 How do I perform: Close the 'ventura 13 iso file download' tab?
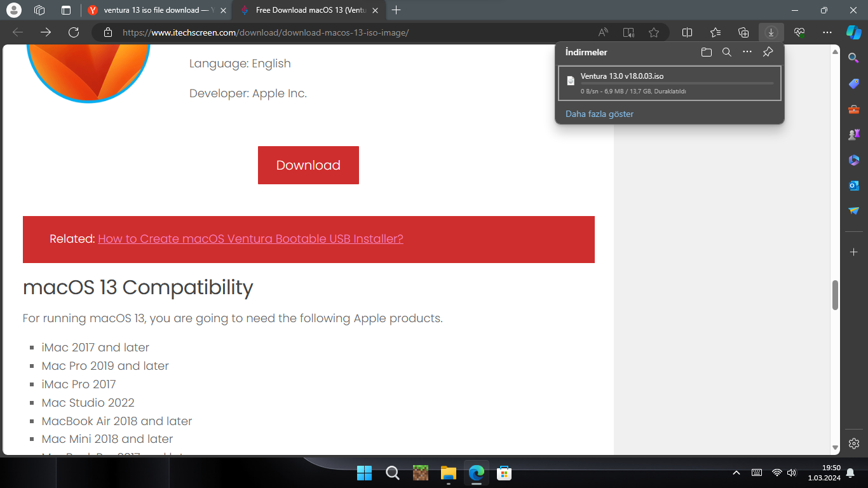coord(223,10)
